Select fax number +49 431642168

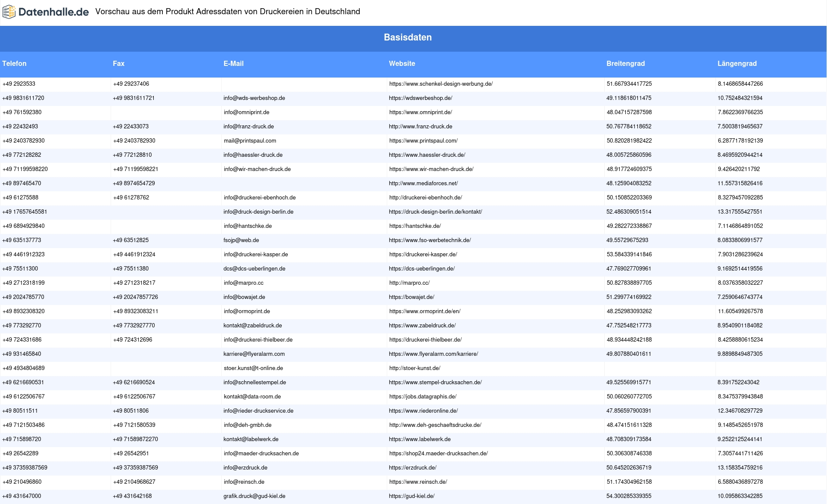coord(132,496)
